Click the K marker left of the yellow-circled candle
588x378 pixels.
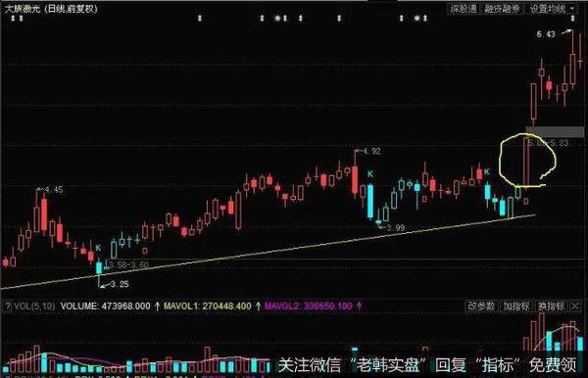click(x=487, y=172)
